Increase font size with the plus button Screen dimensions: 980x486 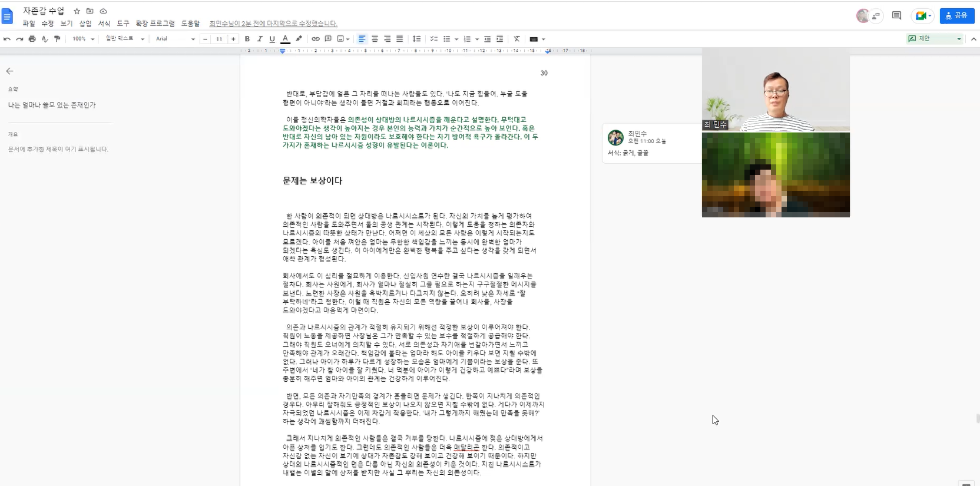pos(233,39)
